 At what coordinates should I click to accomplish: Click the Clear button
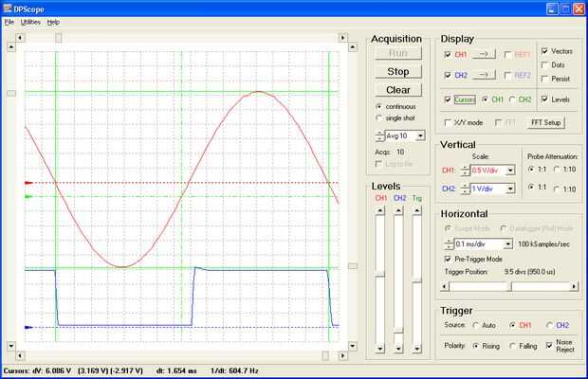398,90
